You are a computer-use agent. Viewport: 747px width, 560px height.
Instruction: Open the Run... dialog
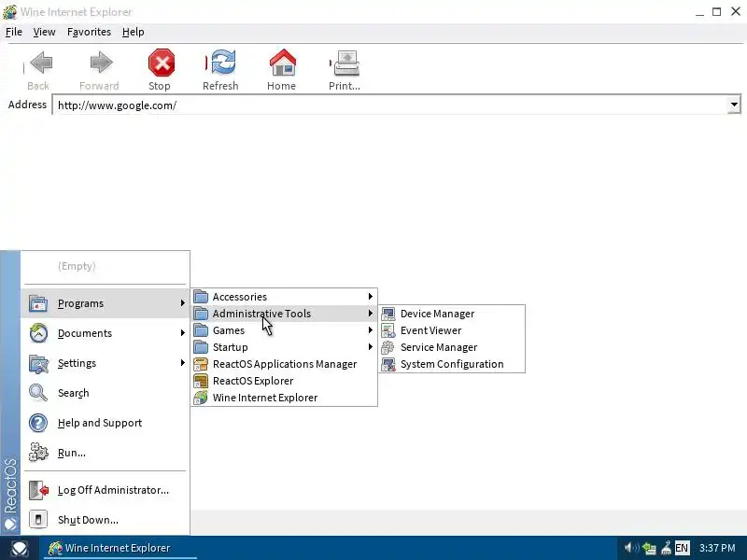click(x=105, y=453)
